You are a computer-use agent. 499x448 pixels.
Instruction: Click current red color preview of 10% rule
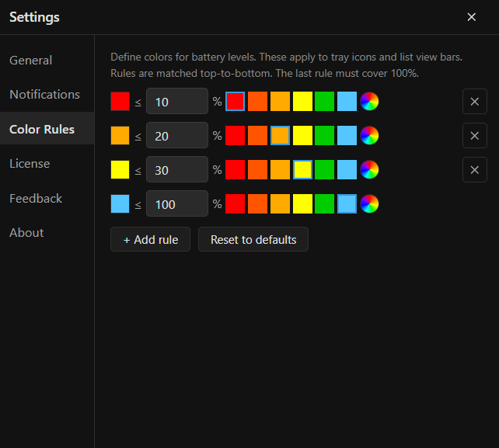pyautogui.click(x=120, y=102)
